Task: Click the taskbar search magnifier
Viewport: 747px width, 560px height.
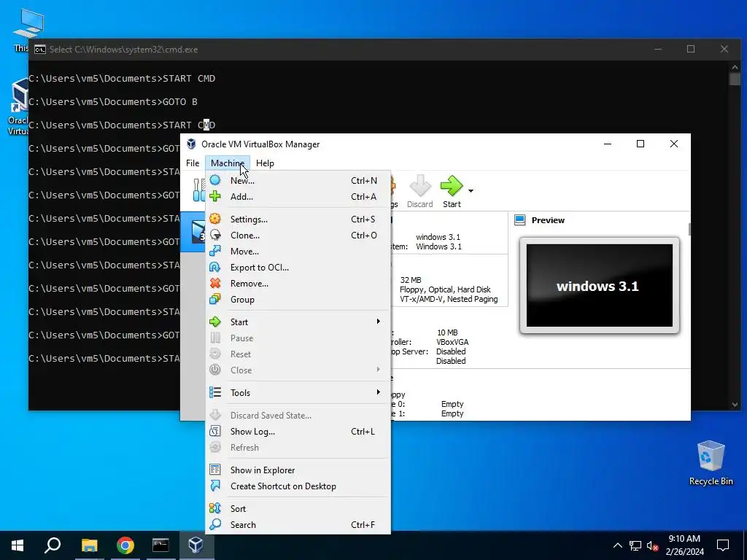Action: click(53, 545)
